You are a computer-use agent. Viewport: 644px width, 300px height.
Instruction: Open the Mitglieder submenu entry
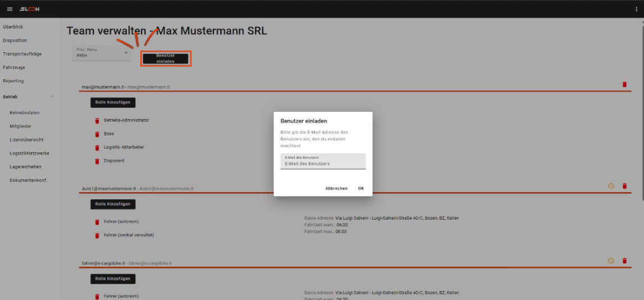[x=20, y=126]
